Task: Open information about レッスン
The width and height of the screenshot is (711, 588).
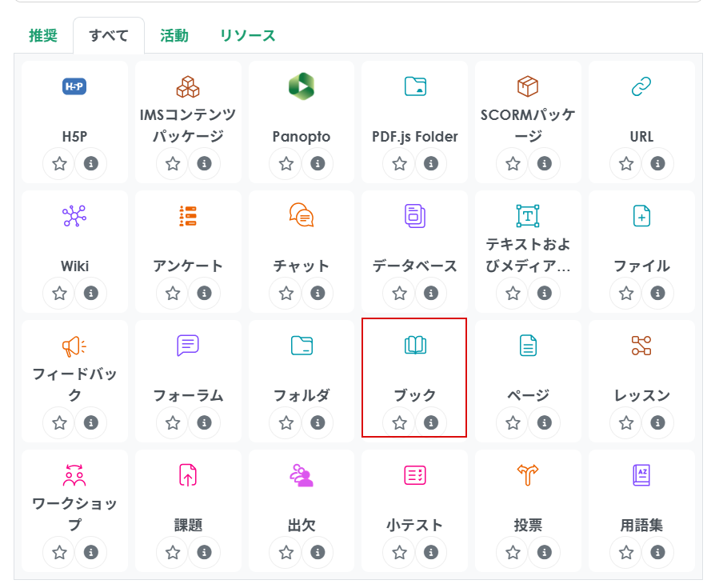Action: pyautogui.click(x=657, y=422)
